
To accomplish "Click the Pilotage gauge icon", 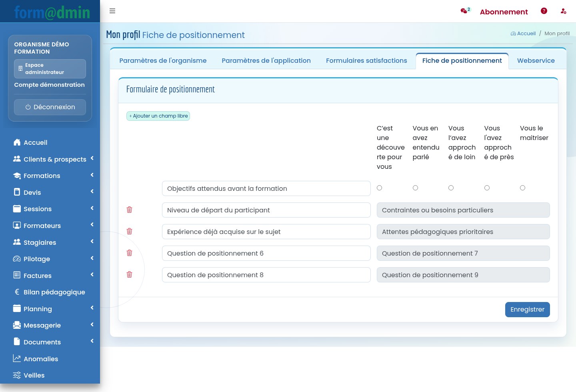I will click(17, 259).
